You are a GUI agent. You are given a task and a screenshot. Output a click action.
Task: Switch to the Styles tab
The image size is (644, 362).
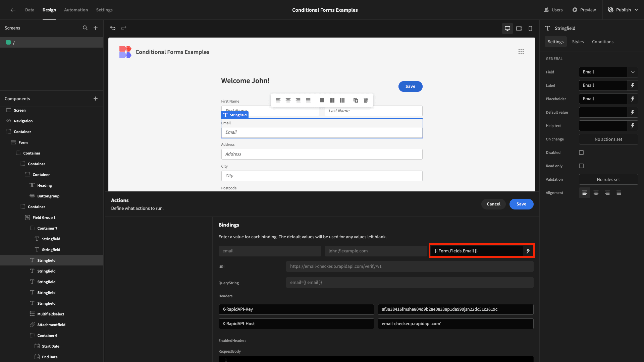[578, 42]
